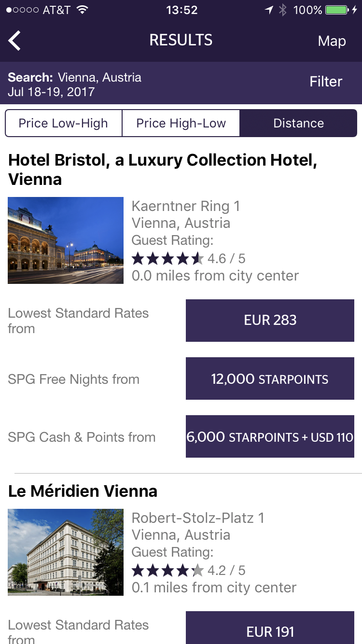Select the Distance sort option
Image resolution: width=362 pixels, height=644 pixels.
[298, 123]
